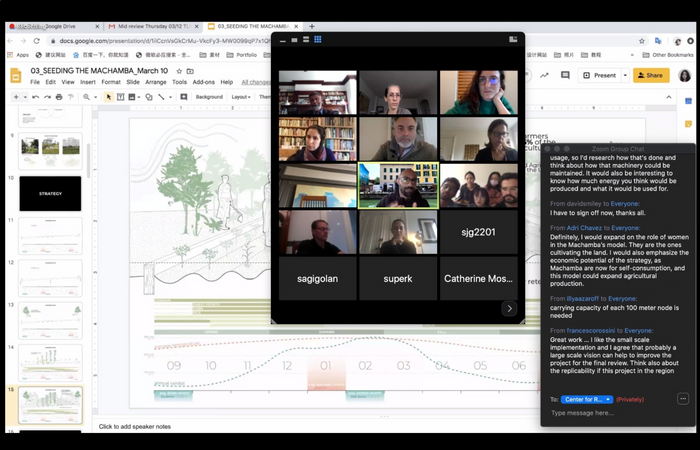Open the activity dashboard trend icon
The image size is (700, 450).
tap(544, 75)
